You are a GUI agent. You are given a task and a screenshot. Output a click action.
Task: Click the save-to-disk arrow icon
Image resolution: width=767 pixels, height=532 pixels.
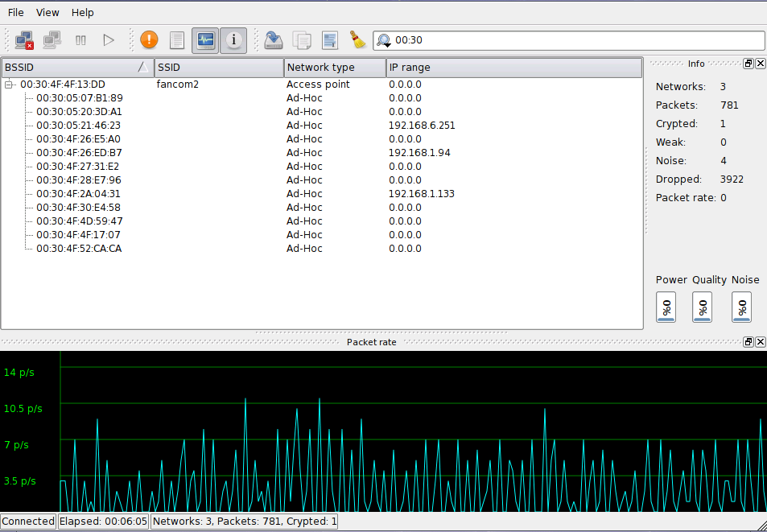274,40
